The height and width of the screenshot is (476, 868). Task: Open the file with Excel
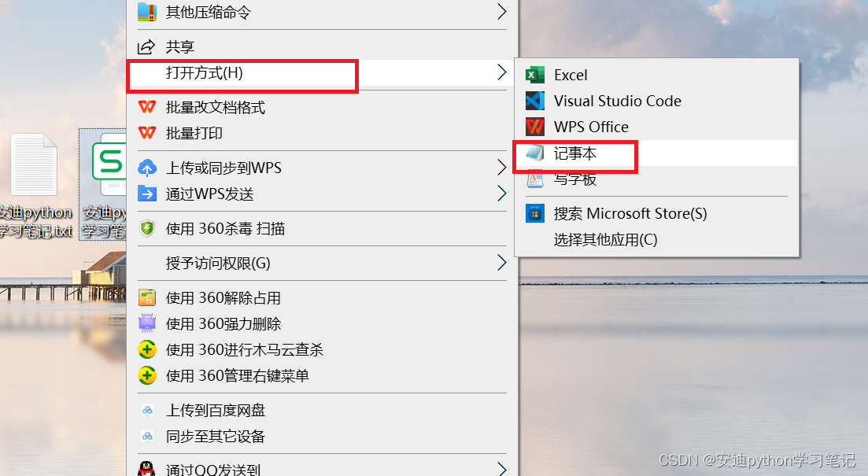click(x=656, y=75)
